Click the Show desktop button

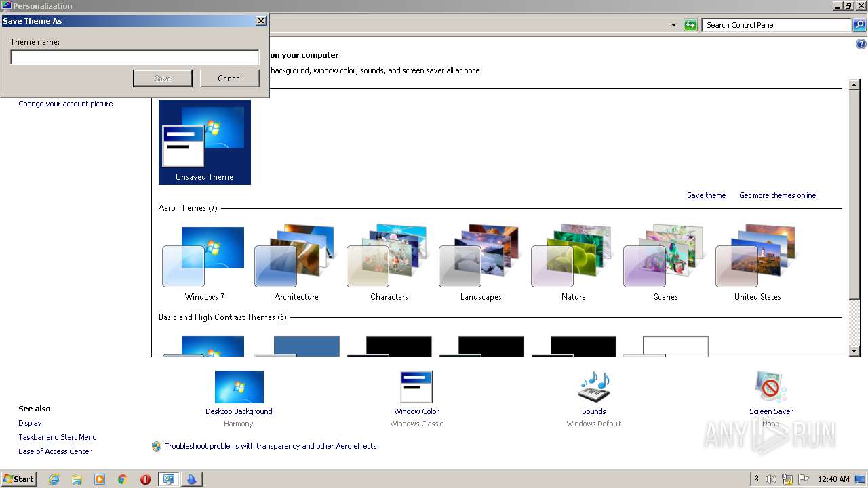tap(861, 479)
